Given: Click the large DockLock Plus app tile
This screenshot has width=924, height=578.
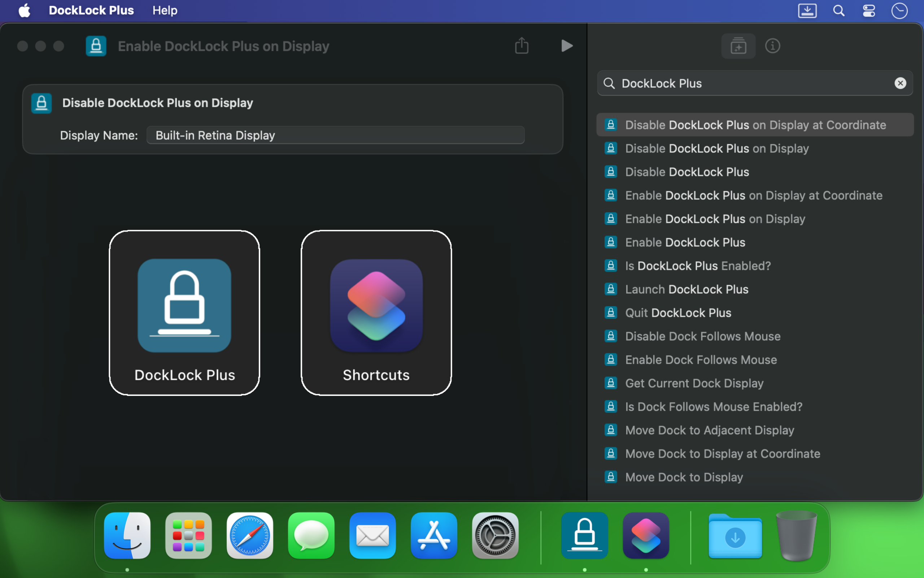Looking at the screenshot, I should click(x=184, y=313).
